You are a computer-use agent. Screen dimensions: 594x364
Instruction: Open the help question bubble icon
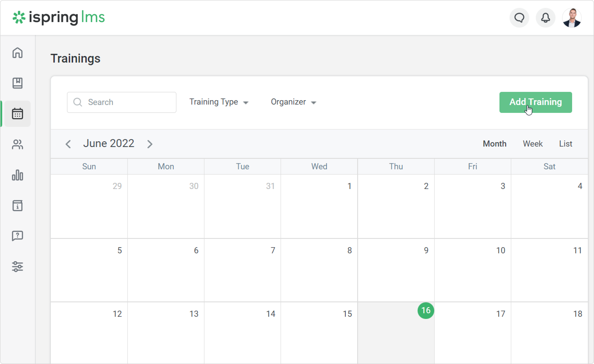pyautogui.click(x=17, y=236)
